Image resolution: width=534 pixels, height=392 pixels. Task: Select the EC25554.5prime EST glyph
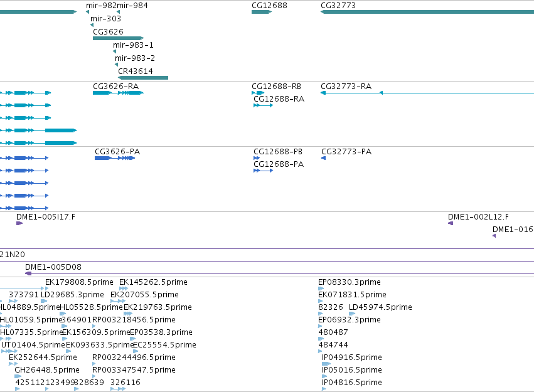[136, 351]
